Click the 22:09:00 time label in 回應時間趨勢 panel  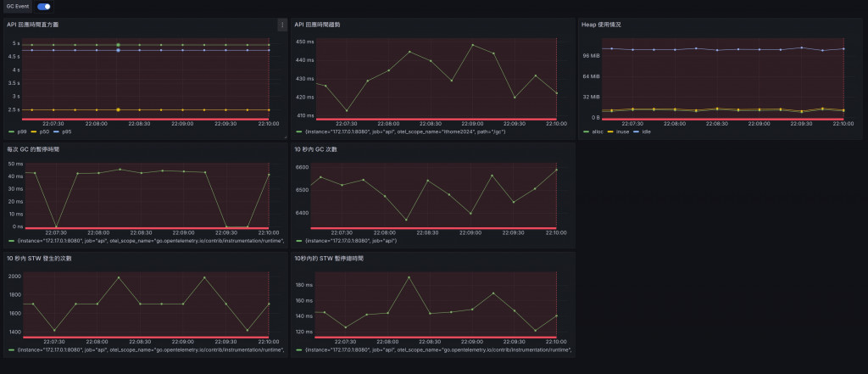coord(472,124)
